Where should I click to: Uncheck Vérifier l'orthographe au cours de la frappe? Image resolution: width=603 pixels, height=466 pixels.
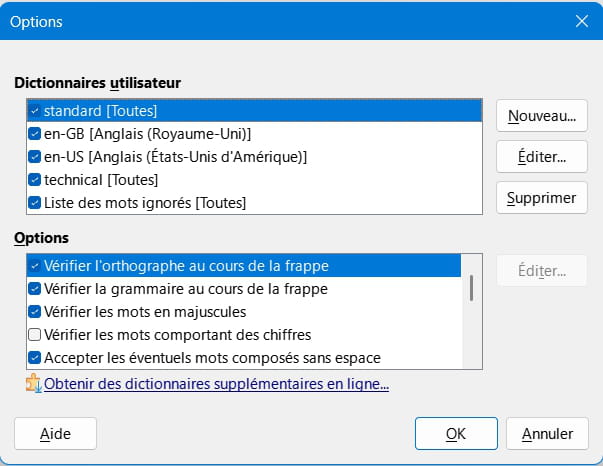point(35,266)
